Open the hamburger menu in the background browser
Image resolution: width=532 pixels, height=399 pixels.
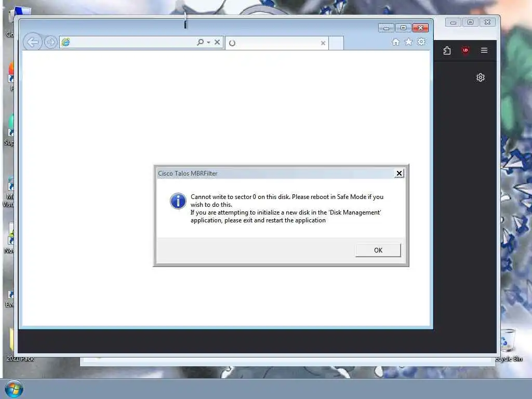pyautogui.click(x=484, y=50)
